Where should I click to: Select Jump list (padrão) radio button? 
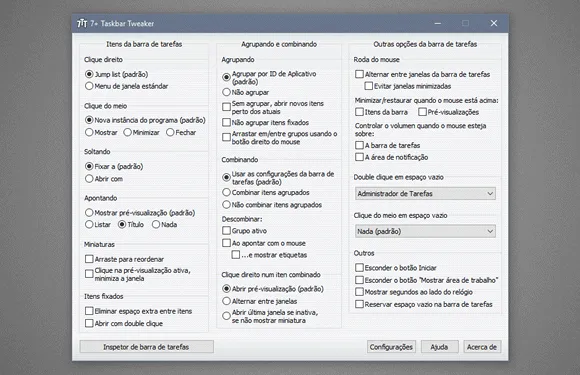pos(89,74)
